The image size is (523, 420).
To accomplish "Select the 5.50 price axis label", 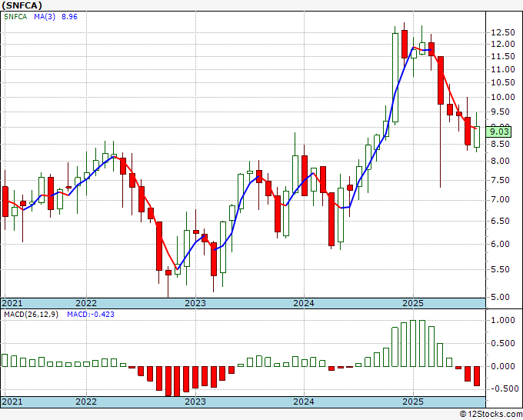I will click(501, 269).
